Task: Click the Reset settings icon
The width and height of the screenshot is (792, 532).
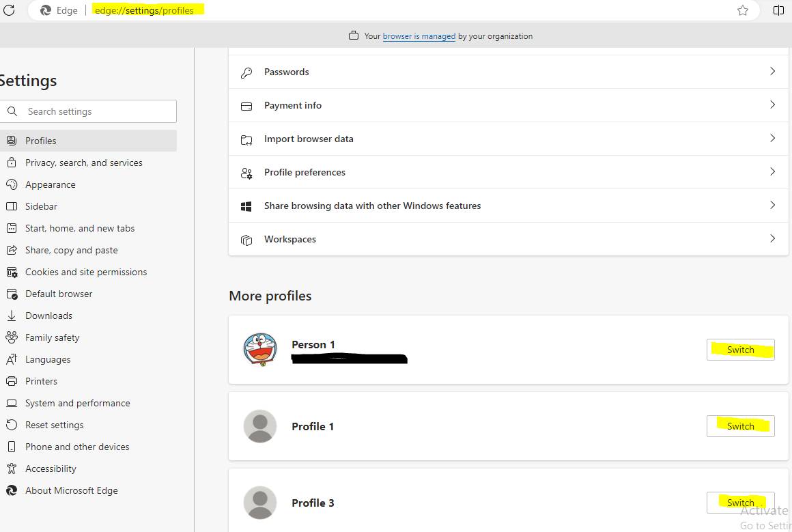Action: [12, 425]
